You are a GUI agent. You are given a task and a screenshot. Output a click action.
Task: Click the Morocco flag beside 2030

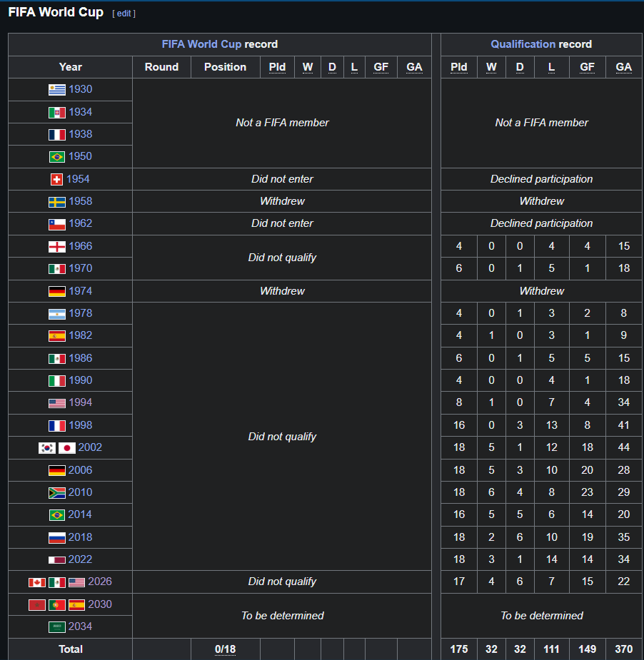point(37,605)
